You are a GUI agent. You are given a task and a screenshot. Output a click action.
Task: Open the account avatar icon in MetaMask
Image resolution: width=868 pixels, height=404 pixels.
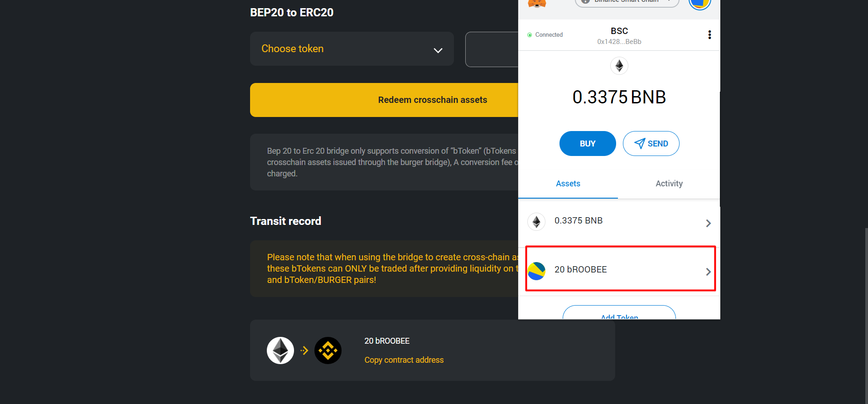699,4
